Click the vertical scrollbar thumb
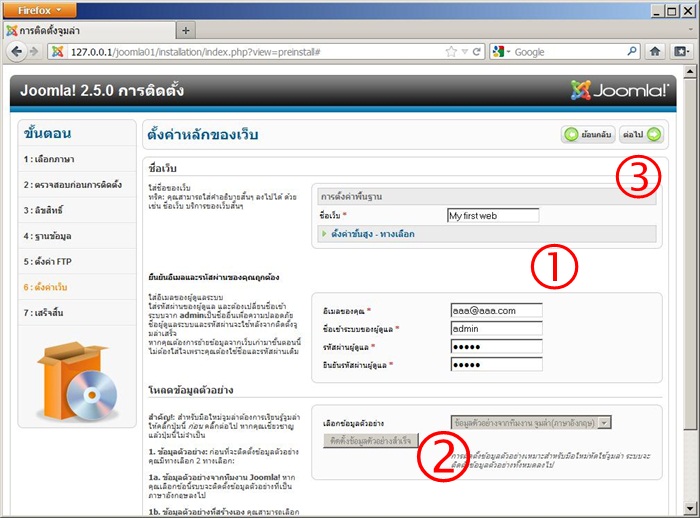This screenshot has height=518, width=700. click(x=690, y=253)
